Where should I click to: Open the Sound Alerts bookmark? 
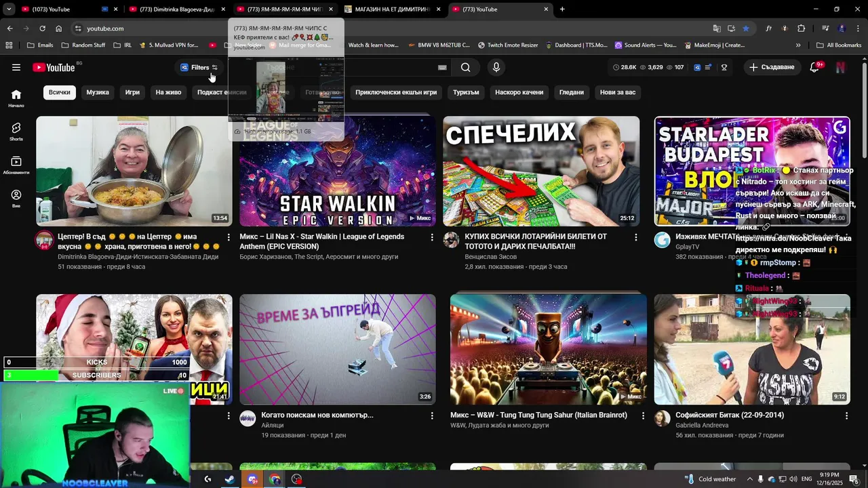(646, 45)
